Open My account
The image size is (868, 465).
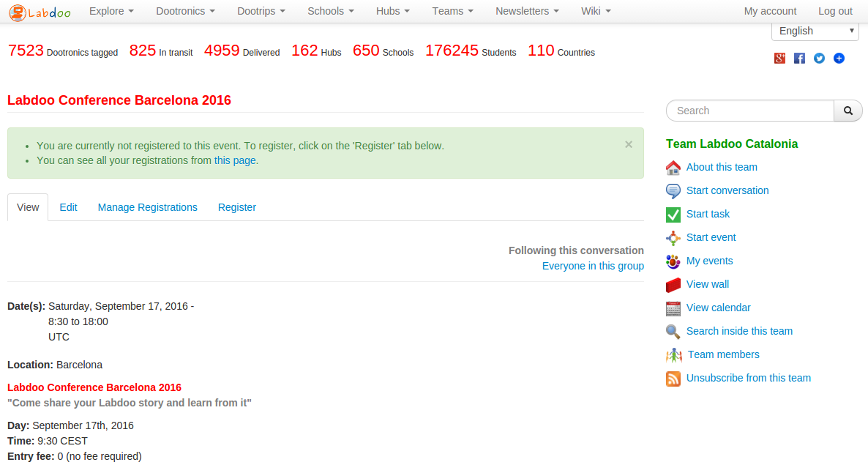[770, 11]
